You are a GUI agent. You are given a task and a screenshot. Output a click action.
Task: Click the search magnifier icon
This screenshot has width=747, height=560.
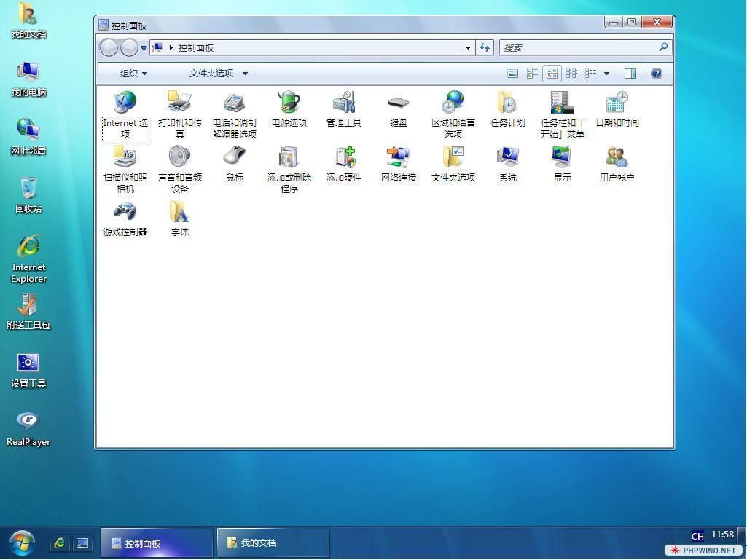(663, 47)
